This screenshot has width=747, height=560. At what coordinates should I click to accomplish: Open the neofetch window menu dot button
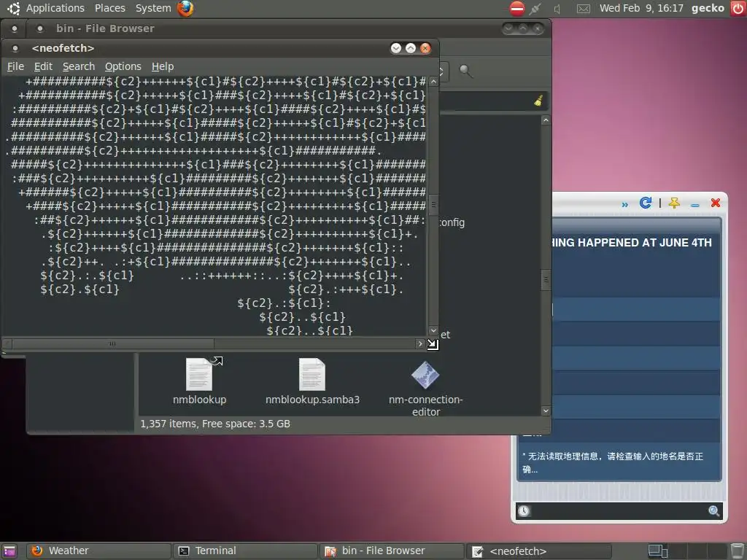coord(15,48)
